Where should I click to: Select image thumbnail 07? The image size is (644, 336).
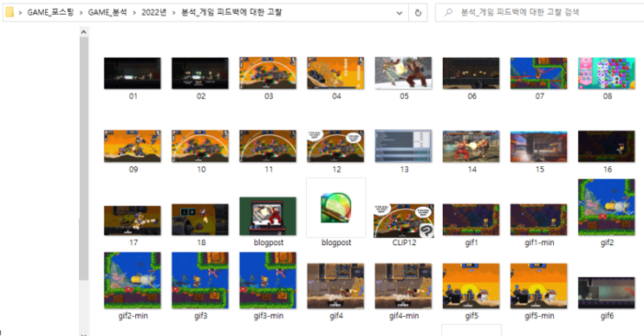tap(539, 73)
